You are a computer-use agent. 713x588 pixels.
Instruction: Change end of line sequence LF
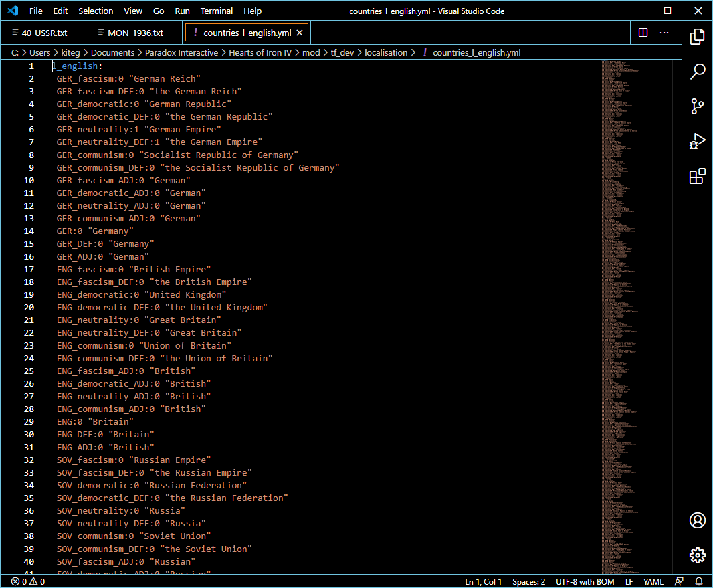click(x=629, y=581)
